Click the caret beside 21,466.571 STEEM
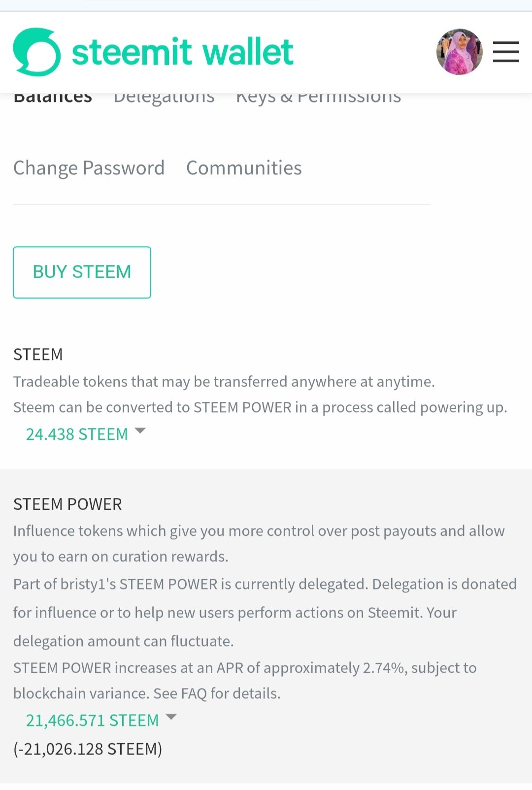This screenshot has height=790, width=532. [171, 717]
